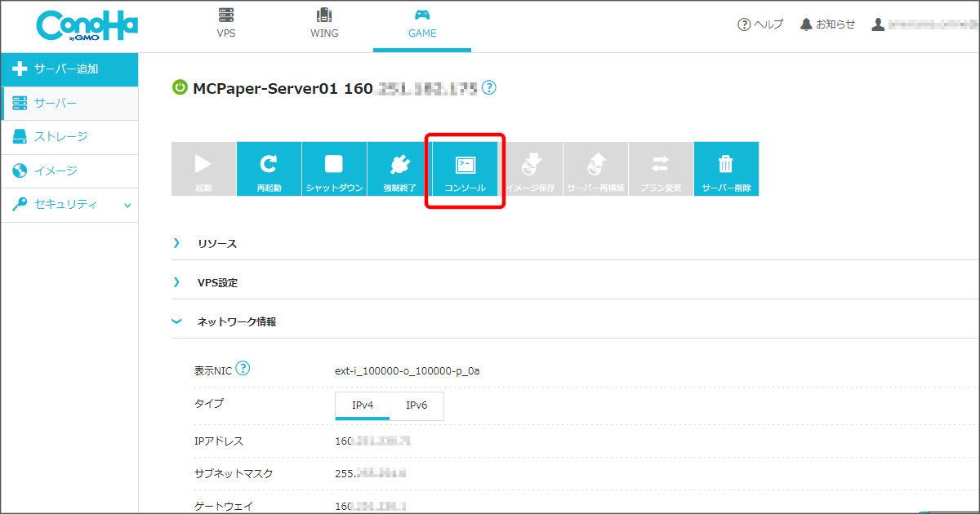Click the IPアドレス label

218,441
